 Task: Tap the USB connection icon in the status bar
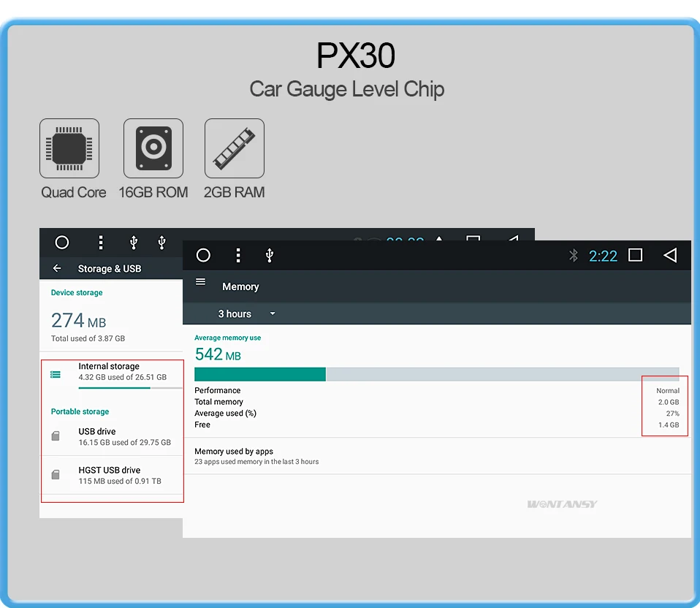tap(269, 255)
